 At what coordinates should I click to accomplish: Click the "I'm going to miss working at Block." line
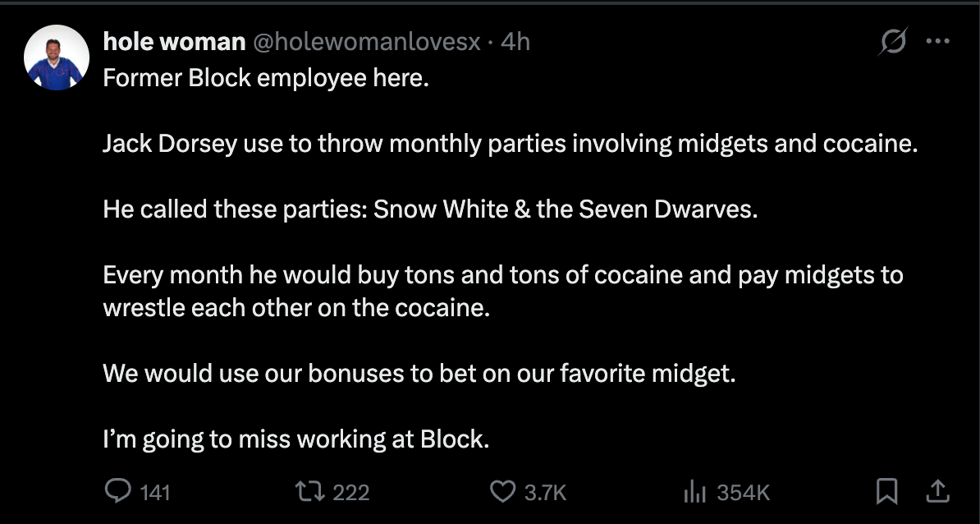(296, 439)
